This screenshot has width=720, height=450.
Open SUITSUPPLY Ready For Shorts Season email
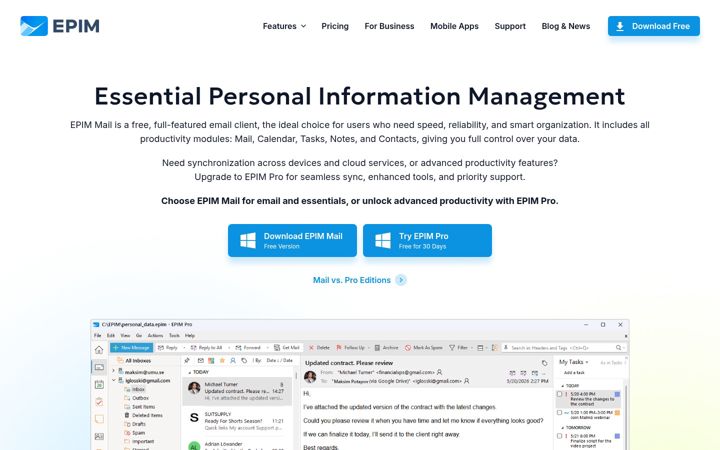point(237,420)
